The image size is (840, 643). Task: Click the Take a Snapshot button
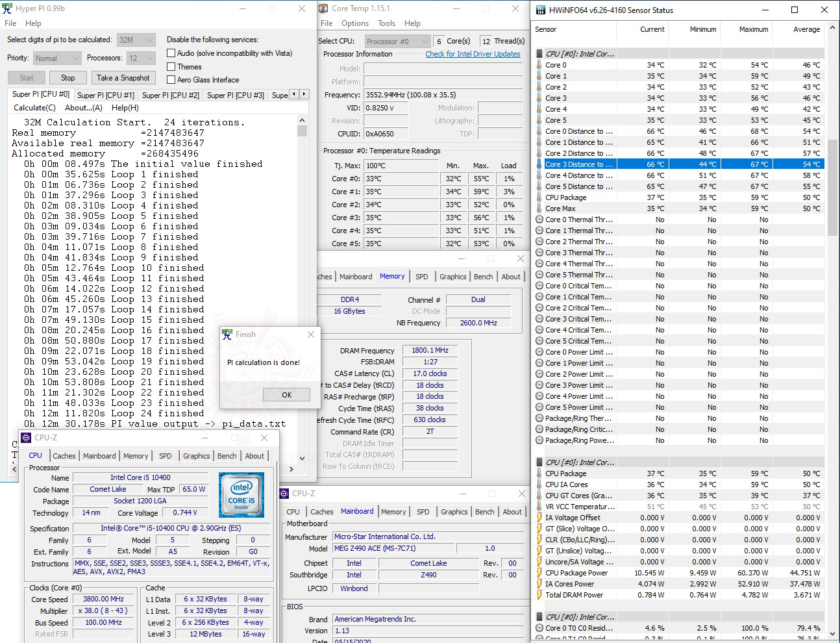pyautogui.click(x=123, y=78)
